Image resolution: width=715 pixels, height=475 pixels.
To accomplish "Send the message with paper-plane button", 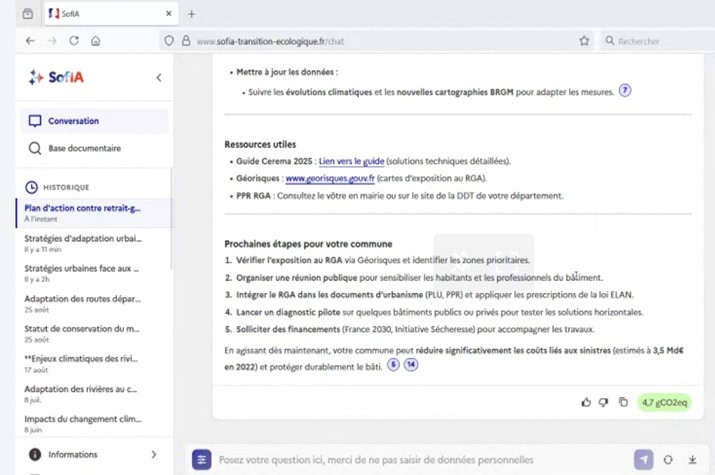I will pyautogui.click(x=643, y=460).
